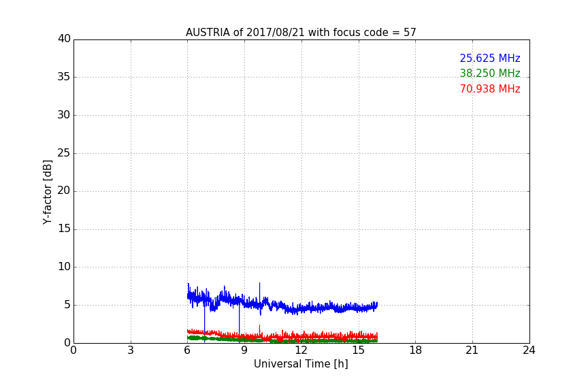The width and height of the screenshot is (588, 392).
Task: Select the green 38.250 MHz legend label
Action: [490, 73]
